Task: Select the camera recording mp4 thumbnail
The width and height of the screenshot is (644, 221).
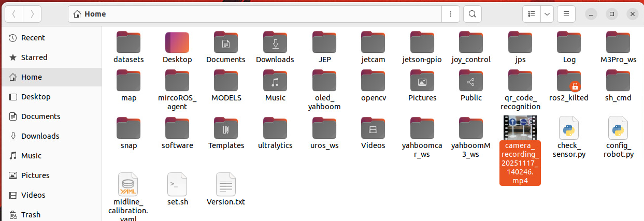Action: pos(520,127)
